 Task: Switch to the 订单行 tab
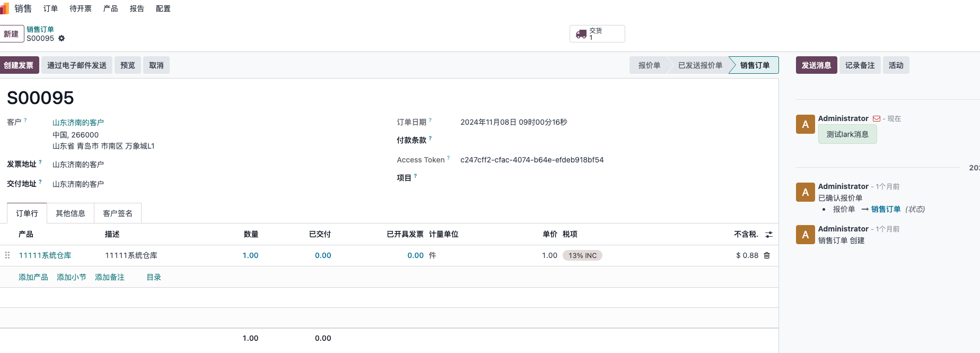pos(27,213)
